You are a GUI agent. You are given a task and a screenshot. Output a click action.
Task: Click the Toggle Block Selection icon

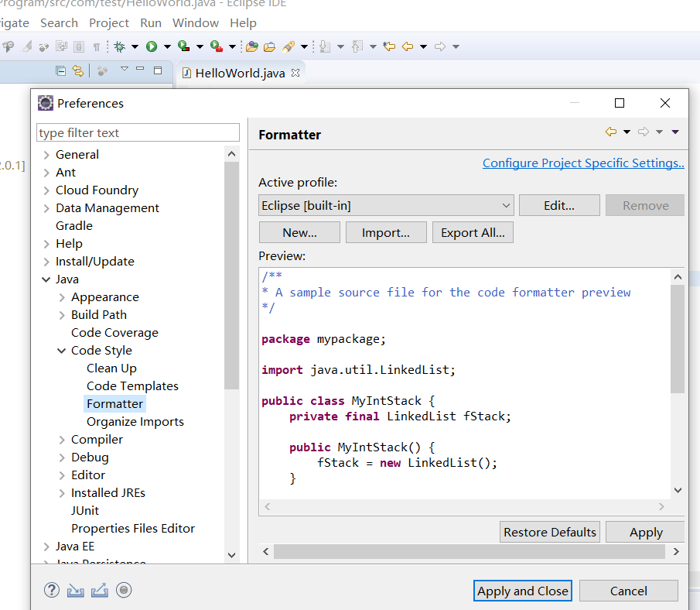pyautogui.click(x=79, y=46)
